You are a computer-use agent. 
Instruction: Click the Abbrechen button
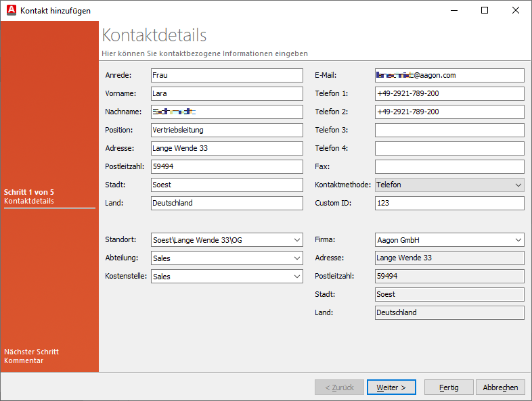coord(501,387)
